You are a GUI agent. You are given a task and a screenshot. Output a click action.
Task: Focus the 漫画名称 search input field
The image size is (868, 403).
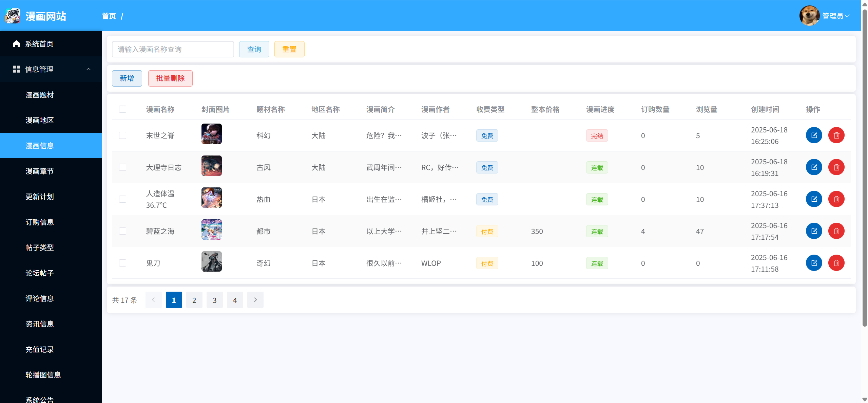[173, 49]
